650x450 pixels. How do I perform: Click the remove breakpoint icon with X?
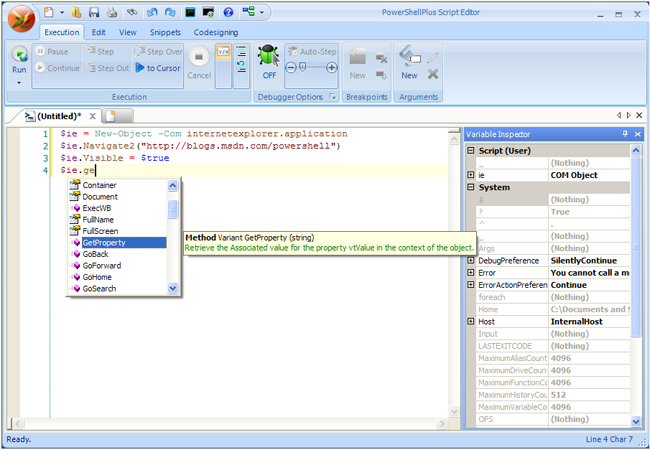point(381,58)
